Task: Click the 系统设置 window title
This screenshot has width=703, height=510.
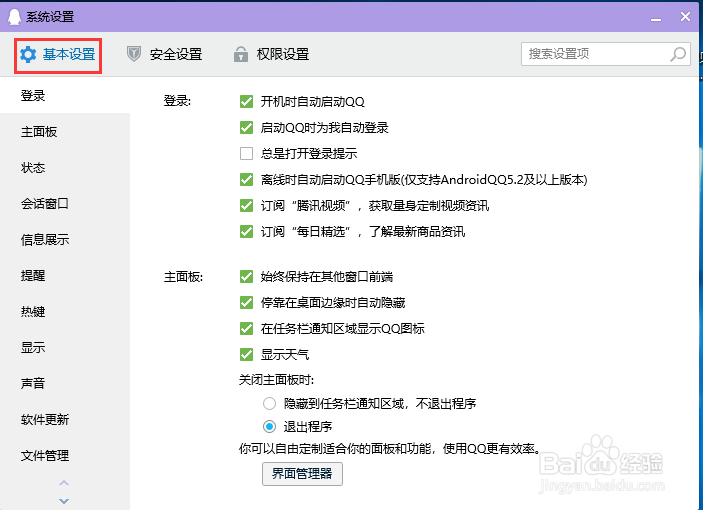Action: [50, 17]
